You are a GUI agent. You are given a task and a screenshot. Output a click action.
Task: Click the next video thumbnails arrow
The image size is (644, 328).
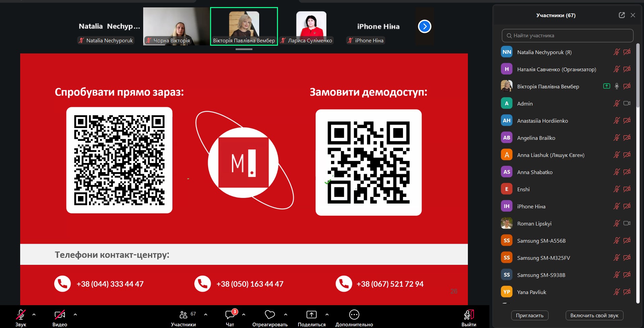(425, 27)
